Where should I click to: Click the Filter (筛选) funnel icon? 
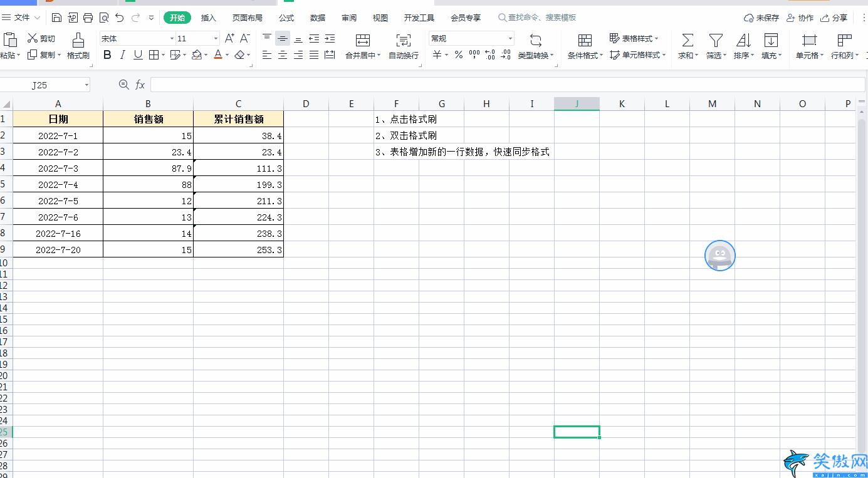716,41
